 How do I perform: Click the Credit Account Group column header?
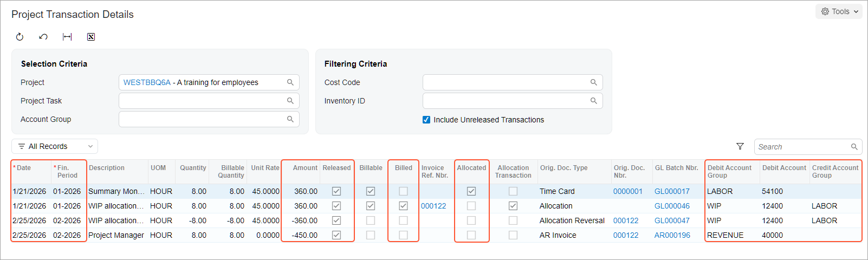click(x=835, y=172)
